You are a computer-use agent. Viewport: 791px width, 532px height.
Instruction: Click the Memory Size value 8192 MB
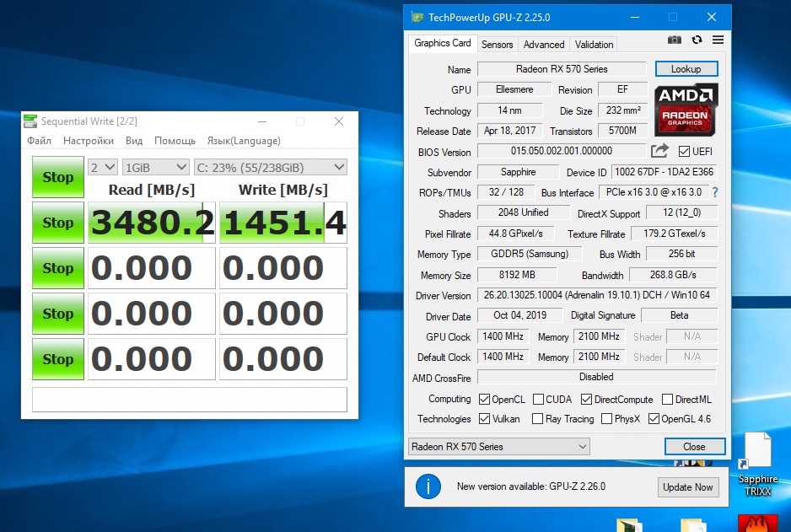(517, 275)
